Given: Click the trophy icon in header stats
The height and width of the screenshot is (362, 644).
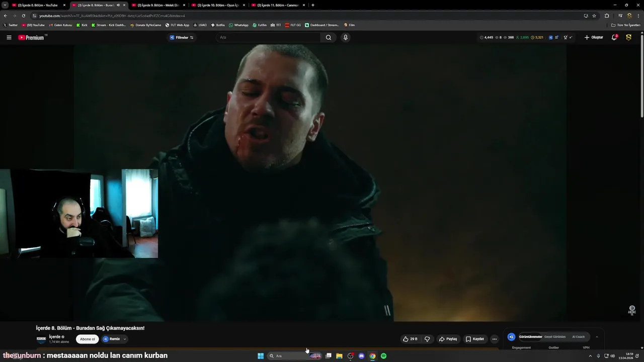Looking at the screenshot, I should [x=566, y=37].
